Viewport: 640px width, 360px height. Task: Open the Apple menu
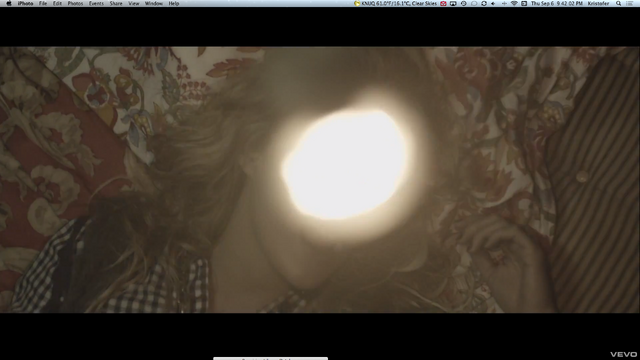tap(9, 3)
